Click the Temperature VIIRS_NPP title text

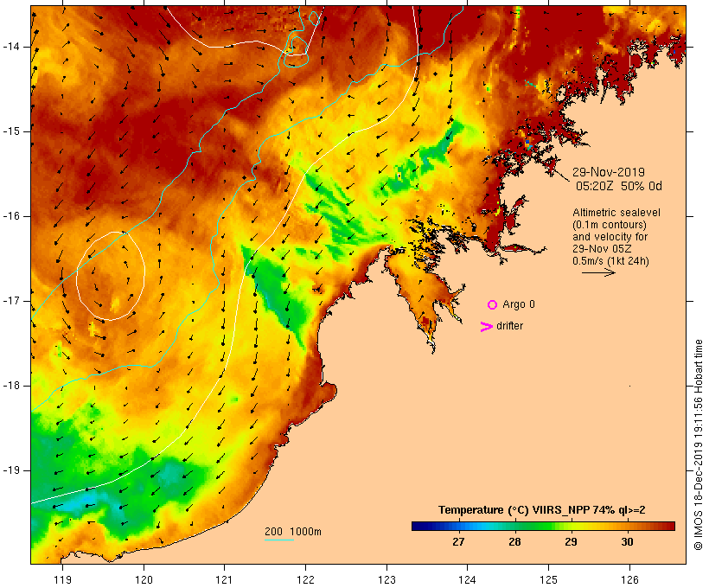(x=542, y=510)
